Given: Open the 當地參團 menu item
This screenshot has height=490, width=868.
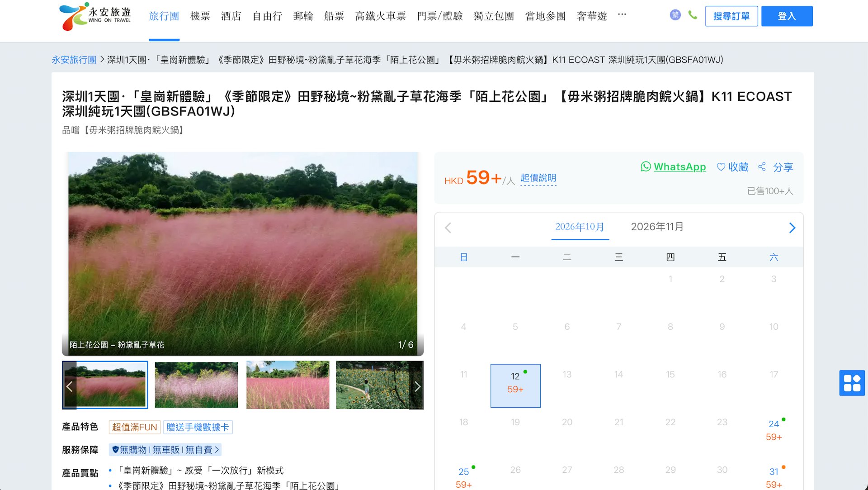Looking at the screenshot, I should (545, 16).
